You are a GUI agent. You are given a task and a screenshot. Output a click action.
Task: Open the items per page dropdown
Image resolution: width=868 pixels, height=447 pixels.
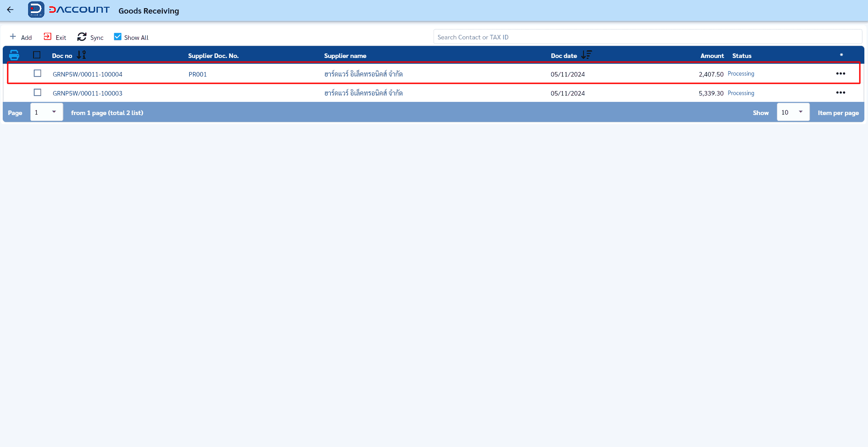793,112
